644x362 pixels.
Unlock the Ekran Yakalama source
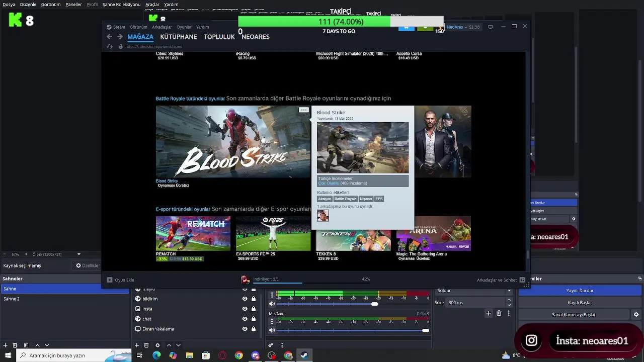pos(254,329)
